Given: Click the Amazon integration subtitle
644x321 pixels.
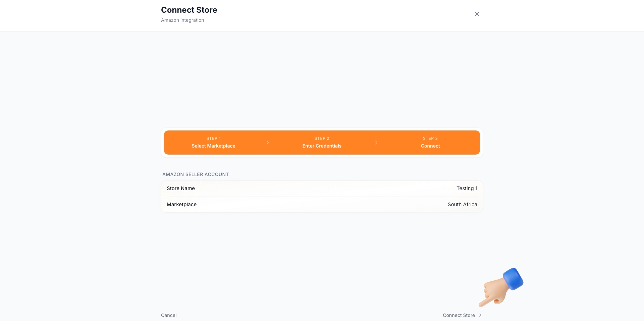Looking at the screenshot, I should tap(182, 20).
